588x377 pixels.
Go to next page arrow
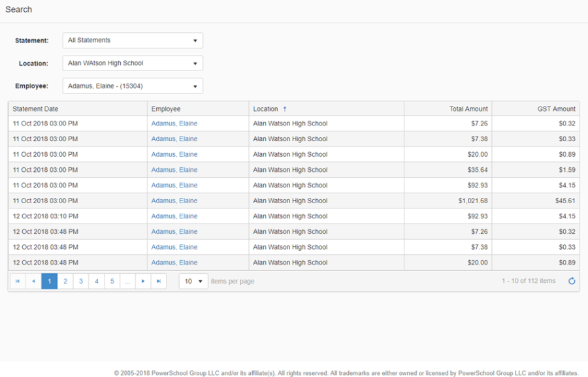coord(143,281)
